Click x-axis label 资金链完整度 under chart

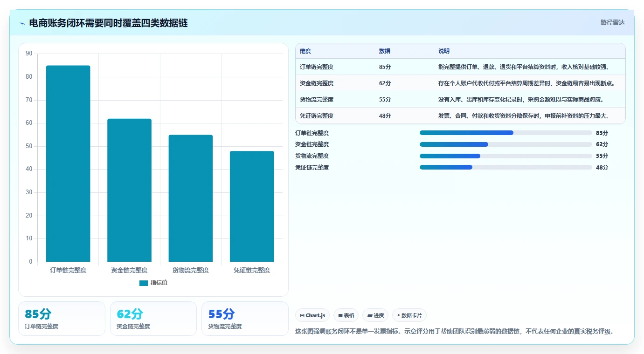[129, 270]
